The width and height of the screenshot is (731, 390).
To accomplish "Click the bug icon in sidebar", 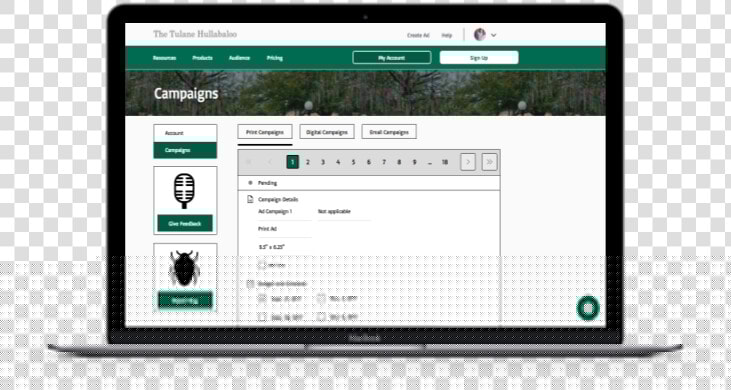I will point(185,268).
